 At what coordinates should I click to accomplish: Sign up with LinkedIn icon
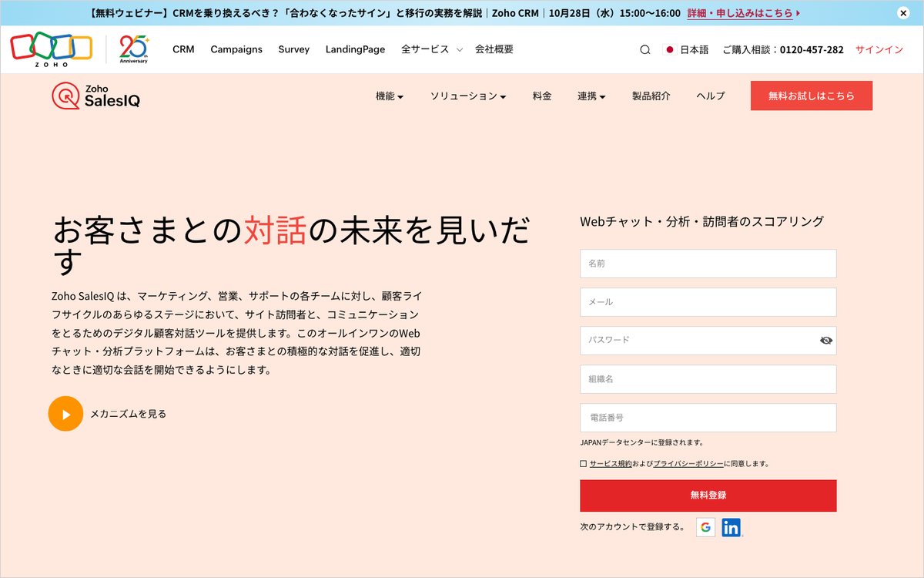(731, 527)
